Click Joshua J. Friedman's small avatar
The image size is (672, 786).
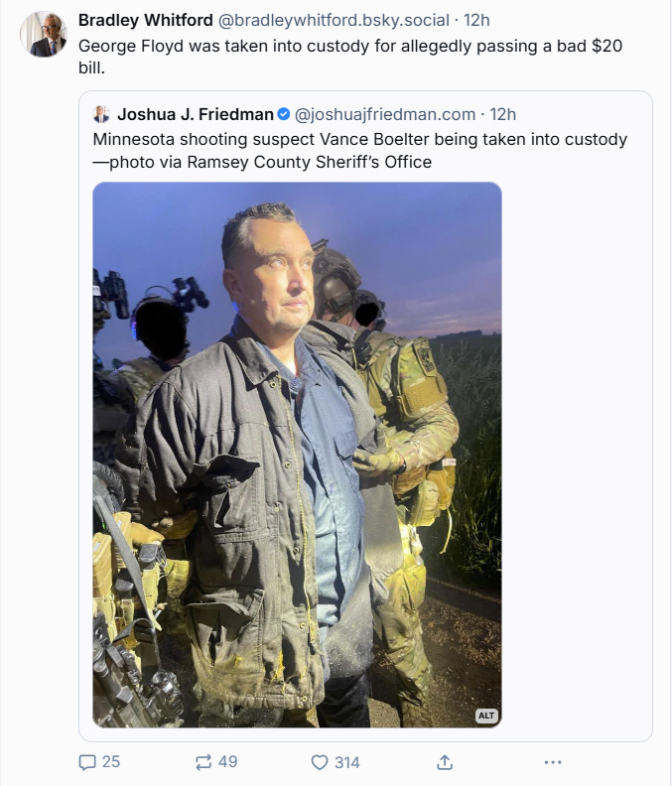click(101, 114)
